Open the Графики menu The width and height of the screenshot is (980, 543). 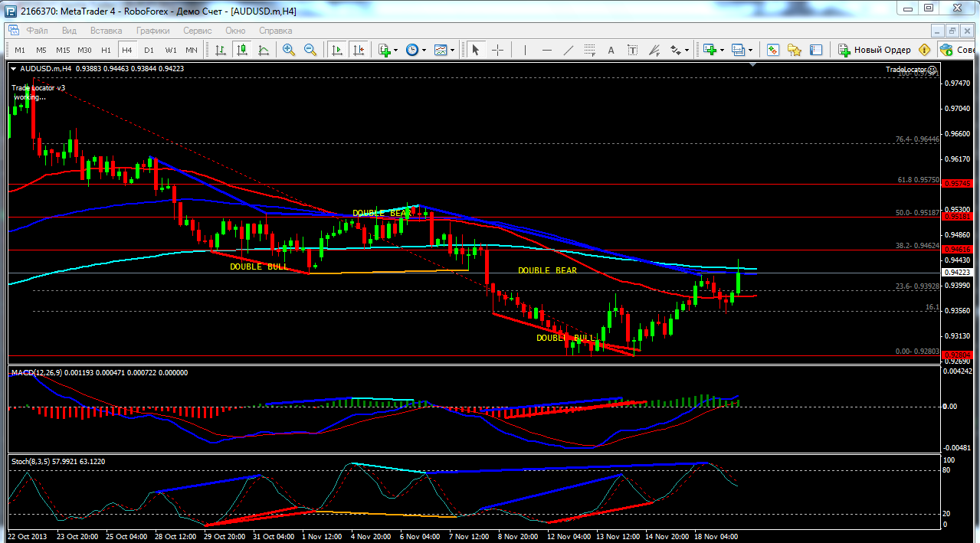pyautogui.click(x=153, y=31)
